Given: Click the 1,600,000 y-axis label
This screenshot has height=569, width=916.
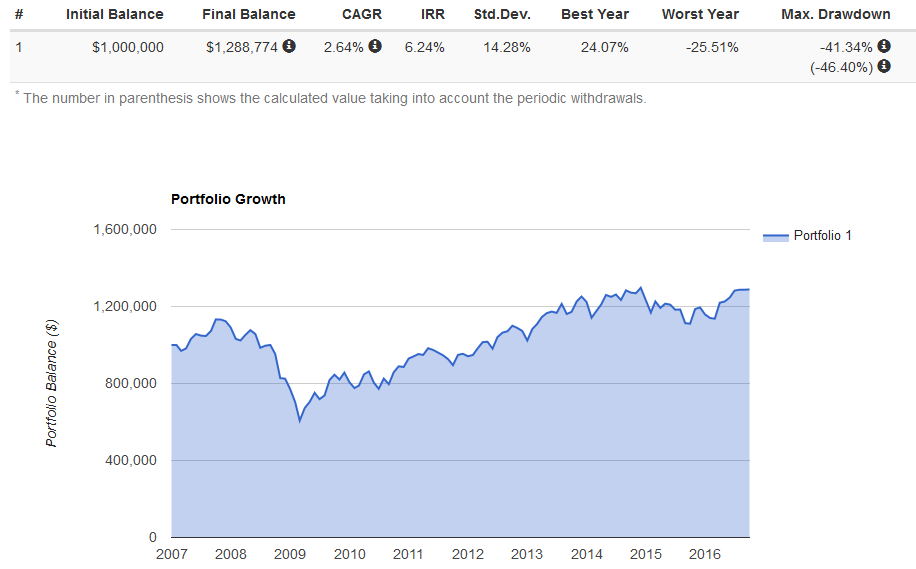Looking at the screenshot, I should [x=125, y=229].
